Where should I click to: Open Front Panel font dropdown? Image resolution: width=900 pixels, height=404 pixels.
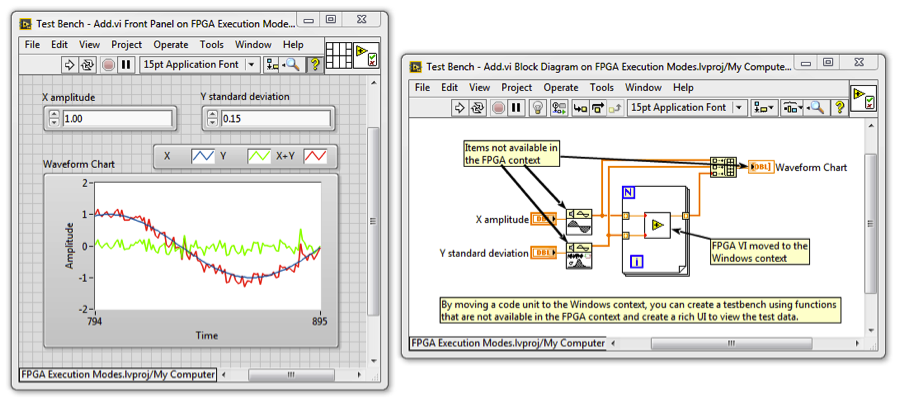250,64
